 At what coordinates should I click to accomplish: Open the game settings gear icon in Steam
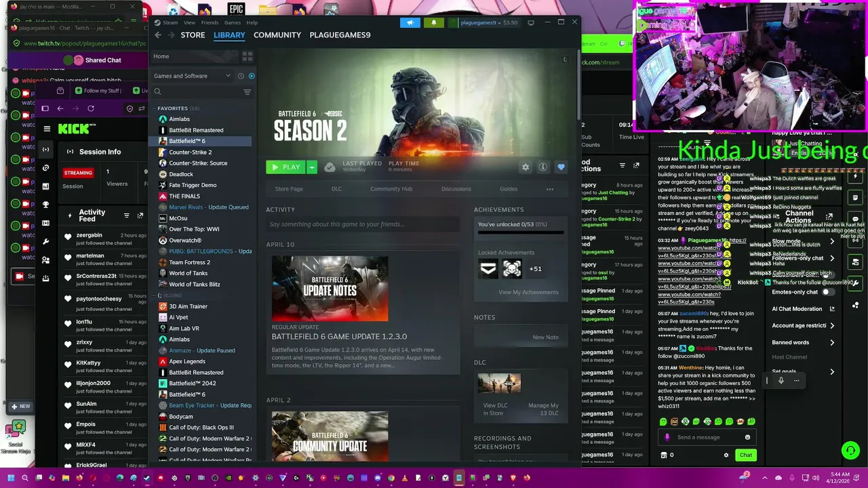click(525, 167)
